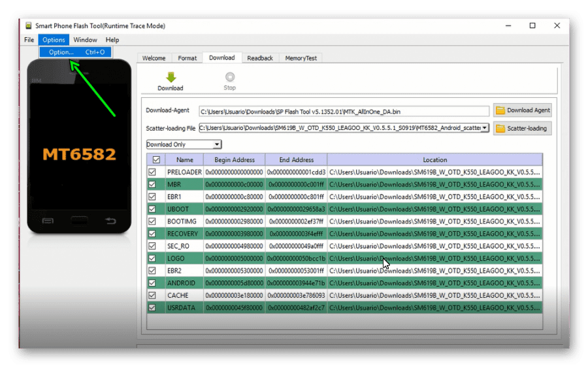The width and height of the screenshot is (588, 367).
Task: Uncheck the PRELOADER partition checkbox
Action: coord(152,172)
